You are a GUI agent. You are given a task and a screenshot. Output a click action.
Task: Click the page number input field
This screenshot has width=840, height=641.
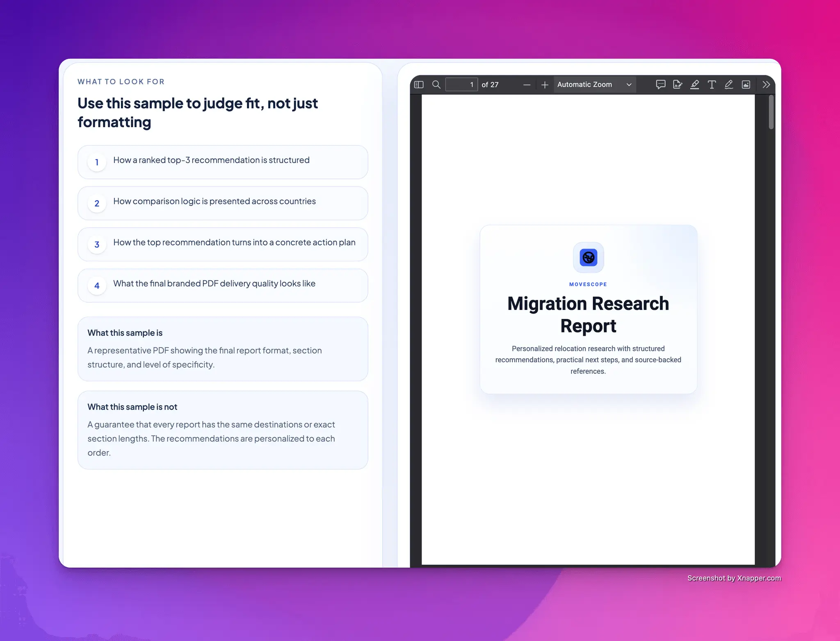tap(461, 85)
